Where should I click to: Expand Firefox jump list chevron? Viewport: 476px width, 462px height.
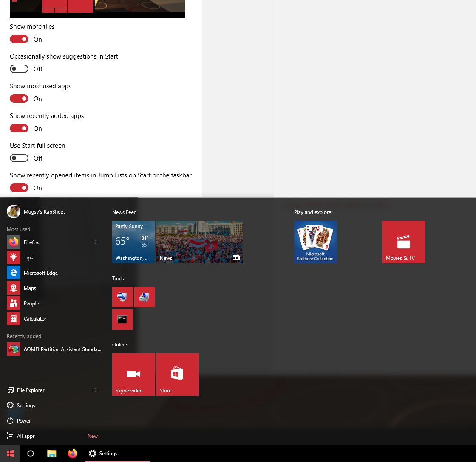[96, 242]
